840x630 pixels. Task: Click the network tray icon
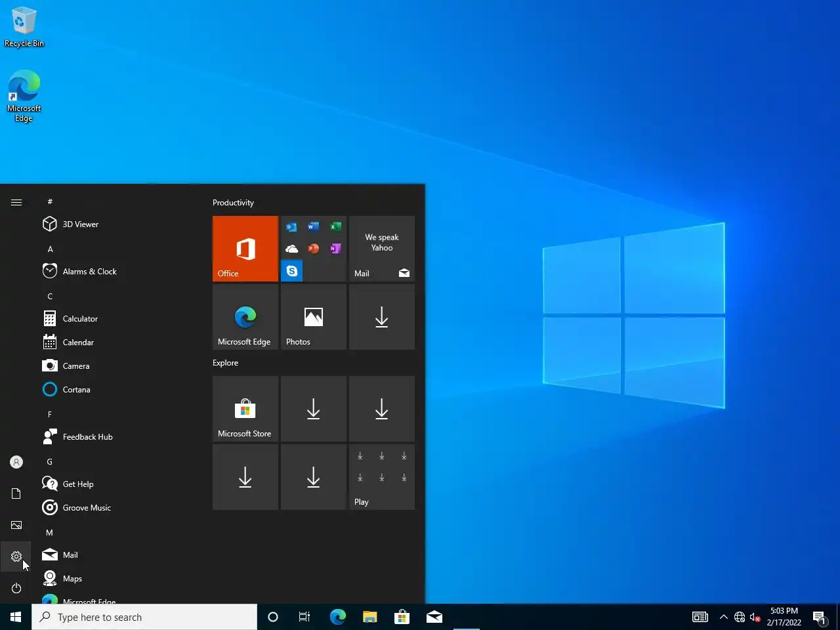coord(740,617)
